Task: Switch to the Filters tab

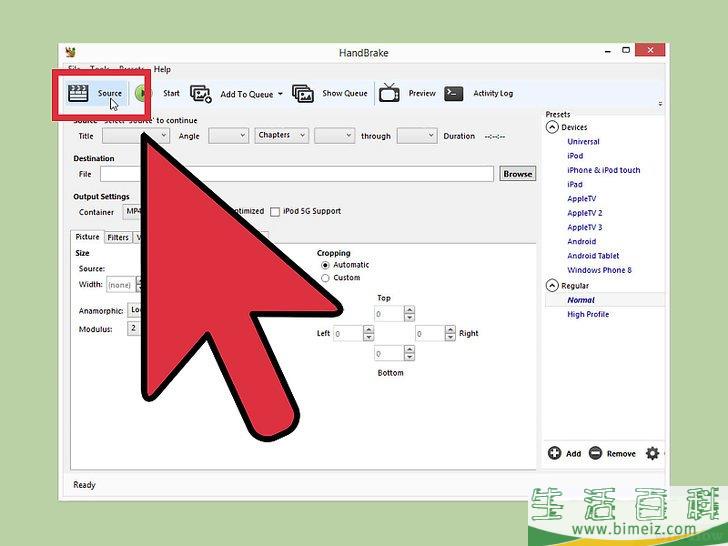Action: pyautogui.click(x=118, y=237)
